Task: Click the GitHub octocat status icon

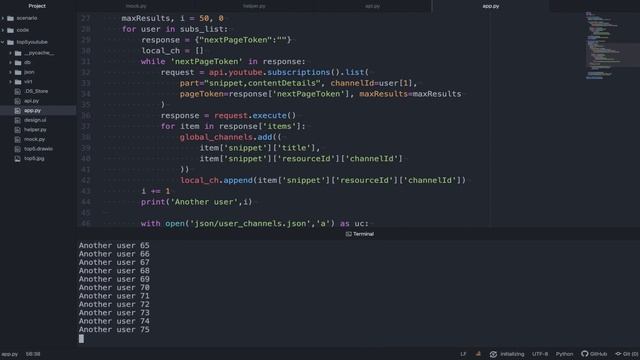Action: coord(584,354)
